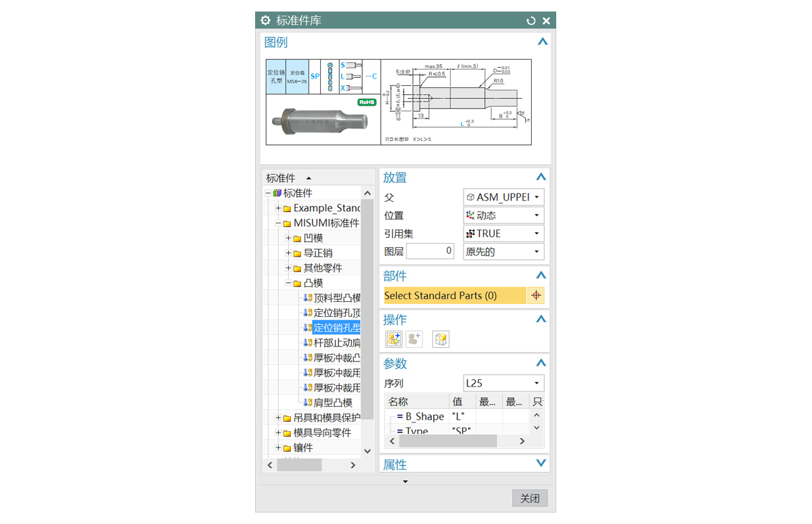The width and height of the screenshot is (812, 524).
Task: Open the 位置 position dropdown
Action: pos(503,215)
